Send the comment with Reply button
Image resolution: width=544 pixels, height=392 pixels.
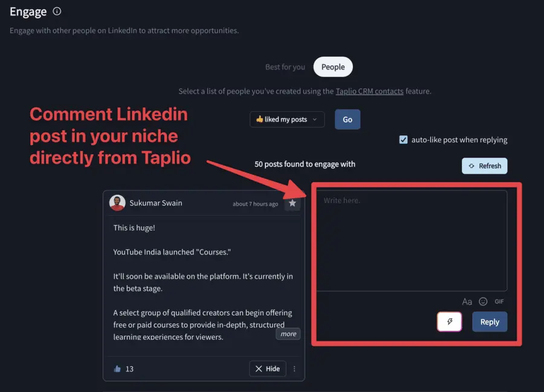click(490, 322)
